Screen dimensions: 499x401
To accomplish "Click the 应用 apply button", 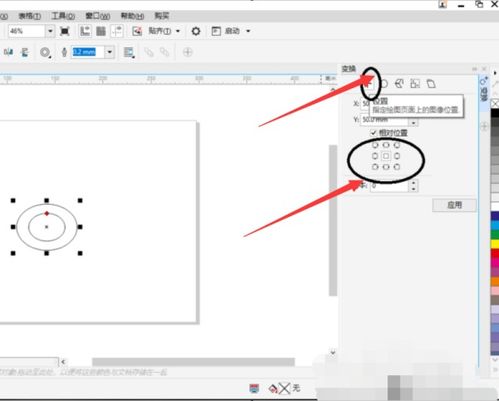I will pyautogui.click(x=454, y=205).
